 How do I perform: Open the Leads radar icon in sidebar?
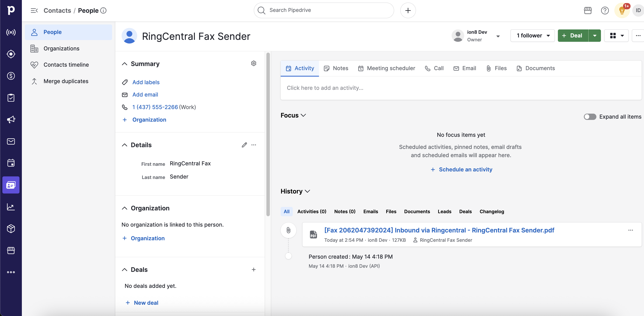click(x=11, y=54)
